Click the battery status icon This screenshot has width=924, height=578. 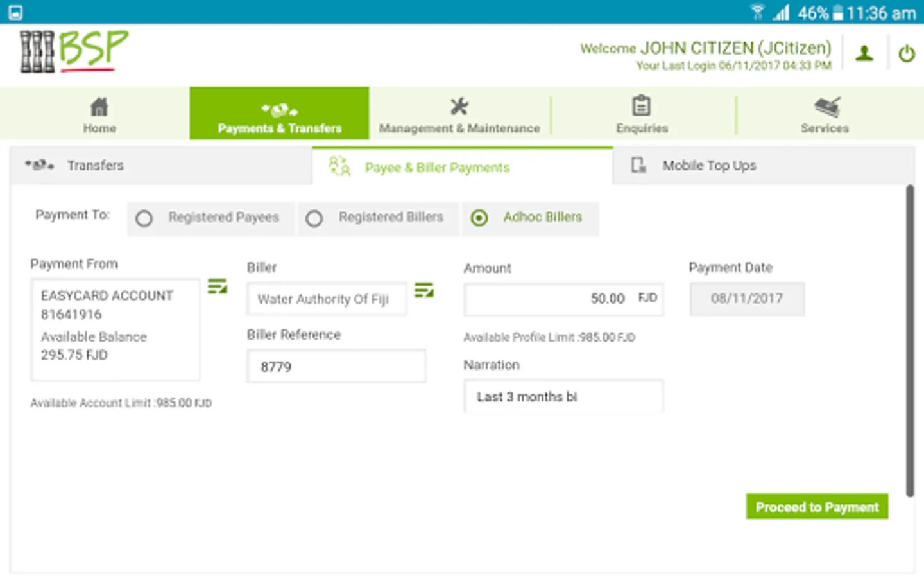[x=837, y=12]
